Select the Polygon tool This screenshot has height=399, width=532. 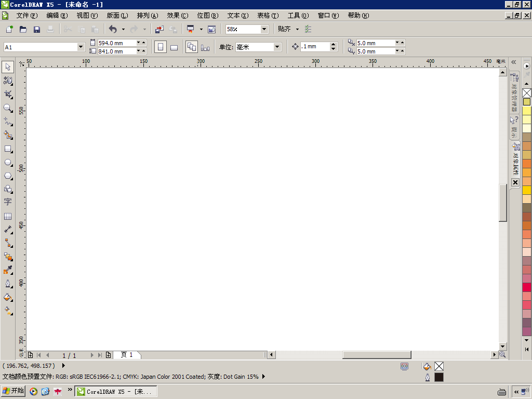8,176
